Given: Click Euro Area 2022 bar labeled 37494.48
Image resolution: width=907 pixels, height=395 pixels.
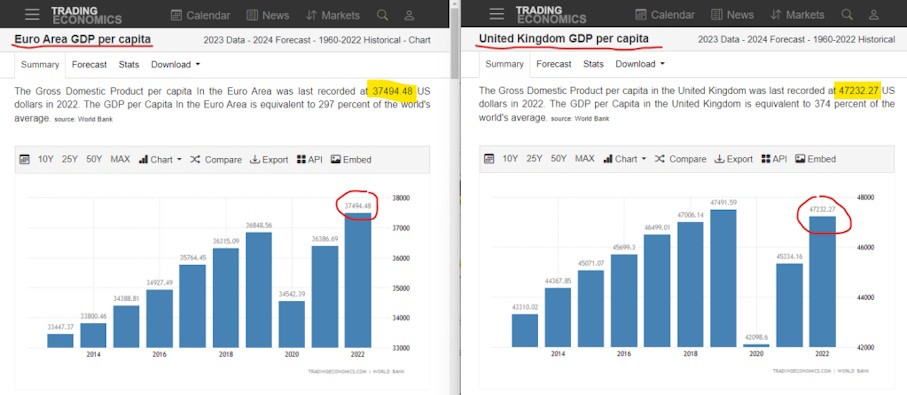Looking at the screenshot, I should 358,280.
